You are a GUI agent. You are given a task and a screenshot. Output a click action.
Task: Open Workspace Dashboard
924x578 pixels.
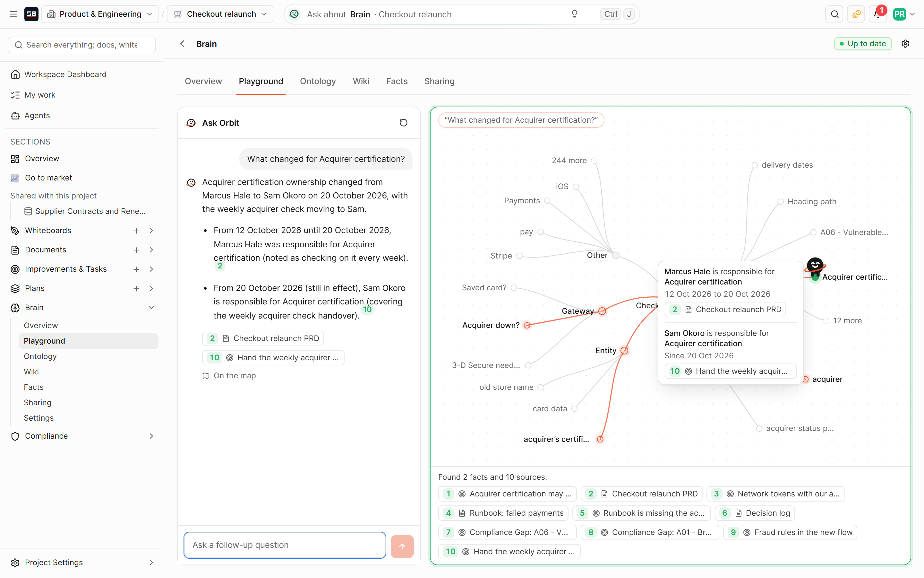point(65,74)
